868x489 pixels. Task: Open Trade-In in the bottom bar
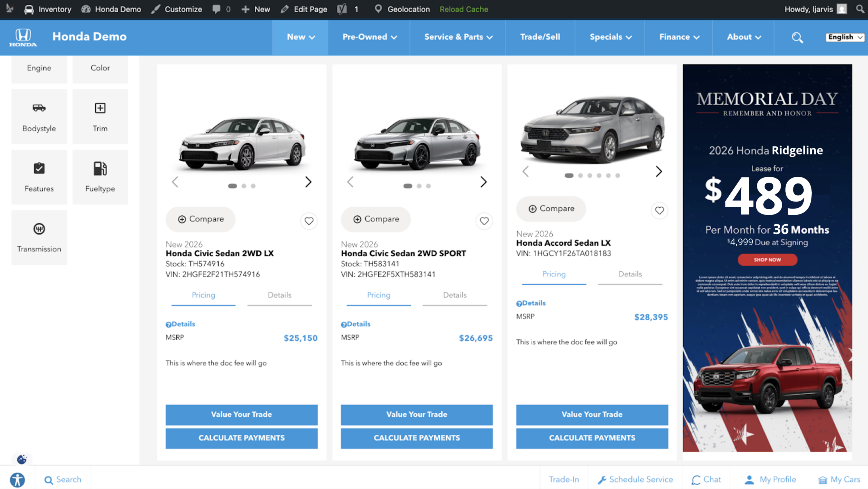coord(564,480)
